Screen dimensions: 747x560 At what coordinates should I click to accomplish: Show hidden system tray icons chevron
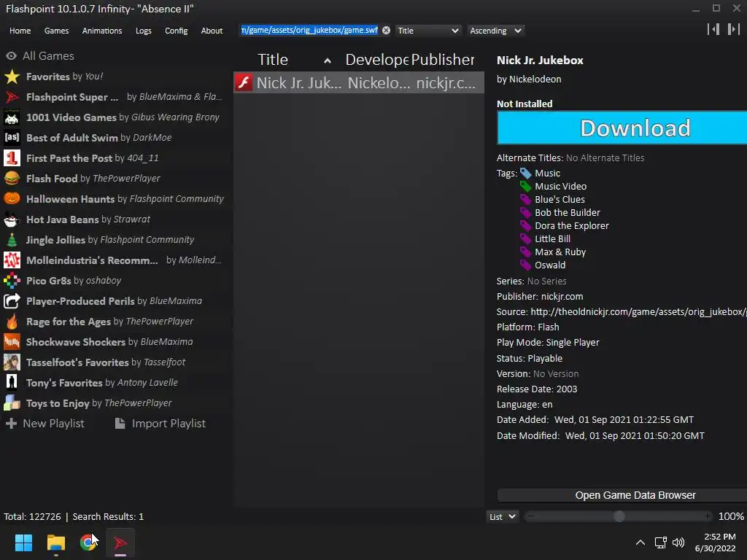(640, 542)
